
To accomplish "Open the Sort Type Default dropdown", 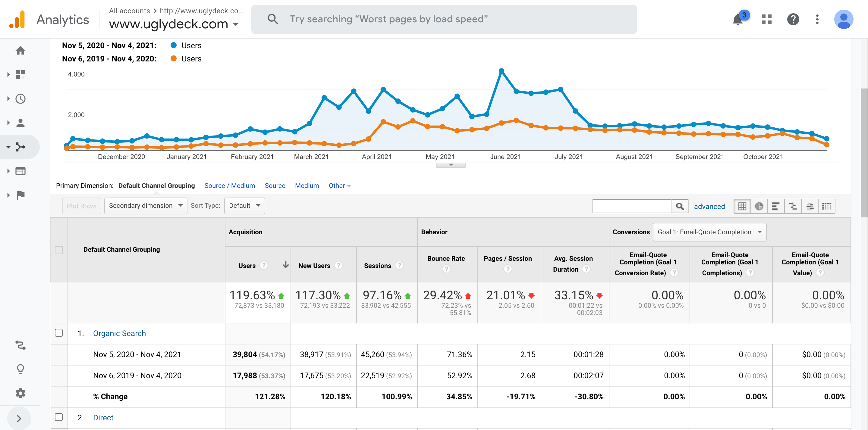I will 244,206.
